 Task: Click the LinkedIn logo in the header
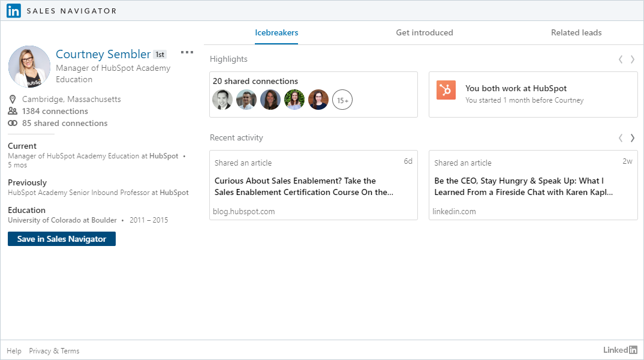tap(14, 11)
